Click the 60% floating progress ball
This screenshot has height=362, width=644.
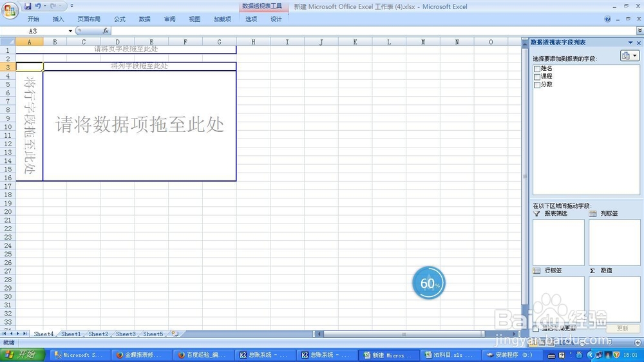[x=428, y=283]
